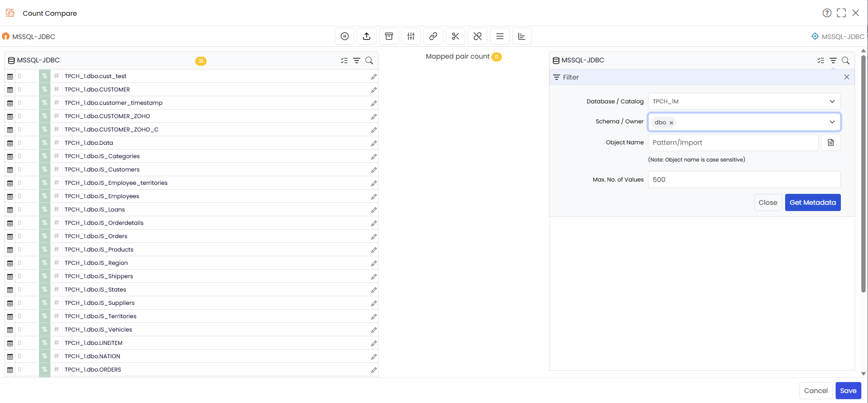
Task: Open the help question mark icon
Action: click(827, 13)
